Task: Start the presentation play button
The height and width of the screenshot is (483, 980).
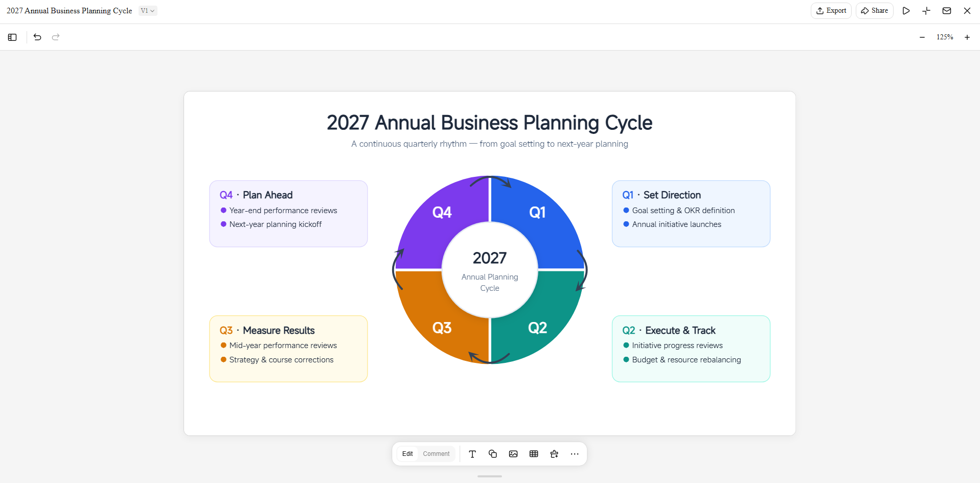Action: click(x=906, y=11)
